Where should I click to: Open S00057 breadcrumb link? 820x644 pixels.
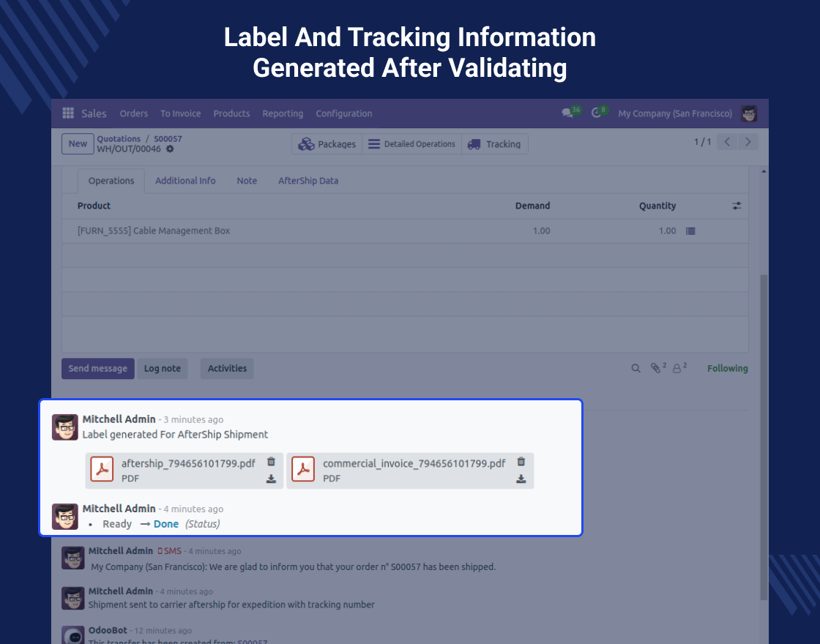168,139
